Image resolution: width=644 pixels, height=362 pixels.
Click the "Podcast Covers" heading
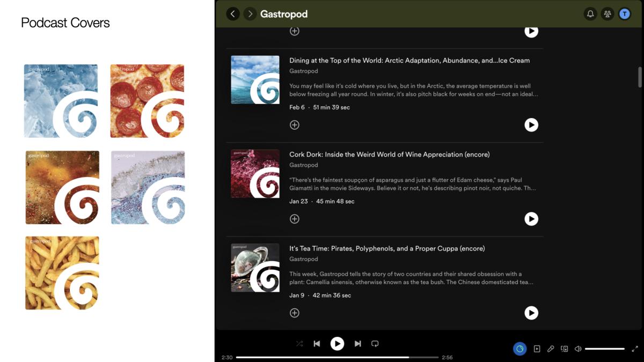65,23
